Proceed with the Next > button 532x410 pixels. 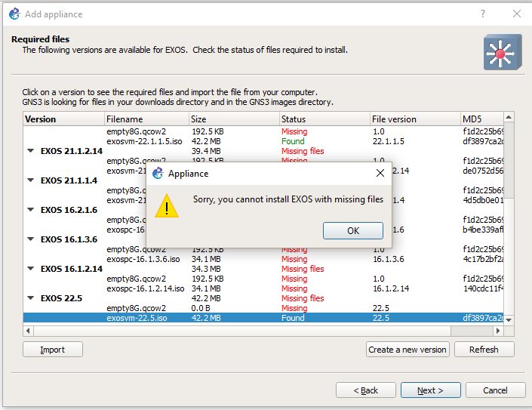pyautogui.click(x=431, y=390)
